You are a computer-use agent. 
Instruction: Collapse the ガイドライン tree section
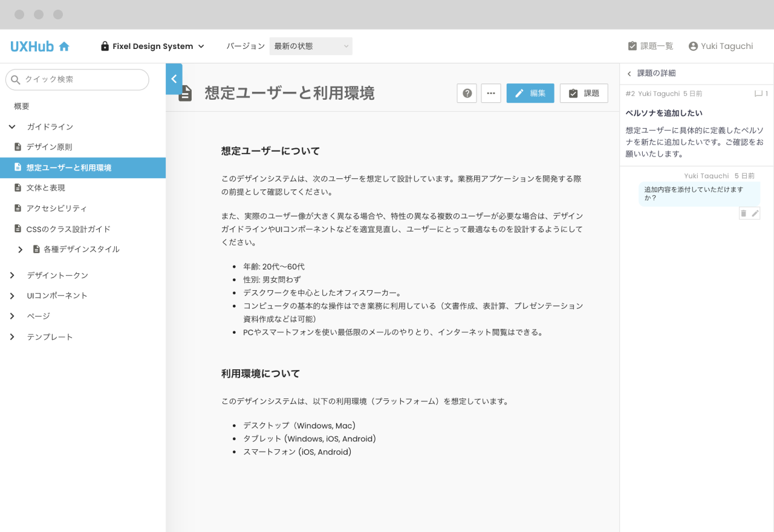(12, 127)
